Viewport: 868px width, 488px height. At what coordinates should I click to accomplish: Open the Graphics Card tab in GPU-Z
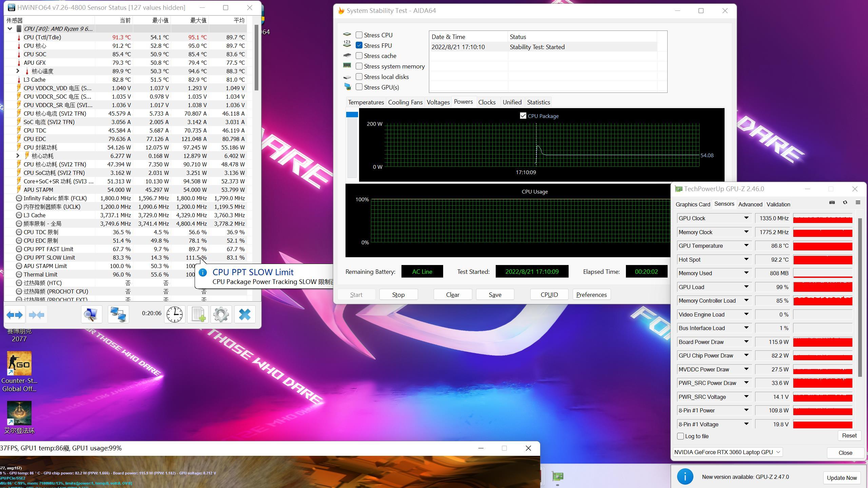693,204
